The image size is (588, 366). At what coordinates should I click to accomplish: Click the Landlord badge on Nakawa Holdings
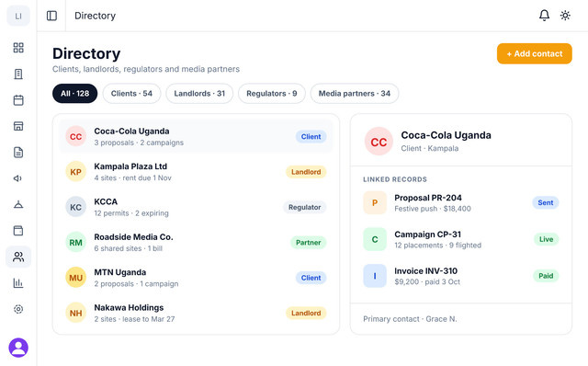pos(306,313)
